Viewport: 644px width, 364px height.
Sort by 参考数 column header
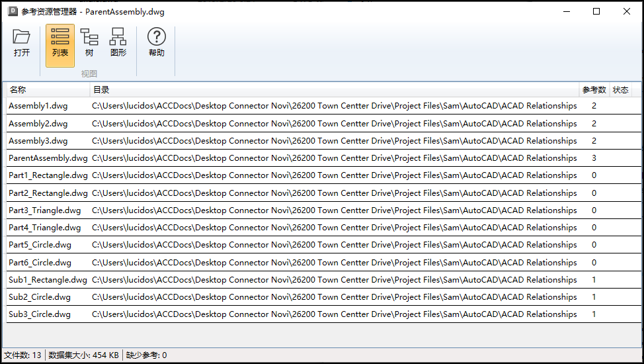coord(594,89)
